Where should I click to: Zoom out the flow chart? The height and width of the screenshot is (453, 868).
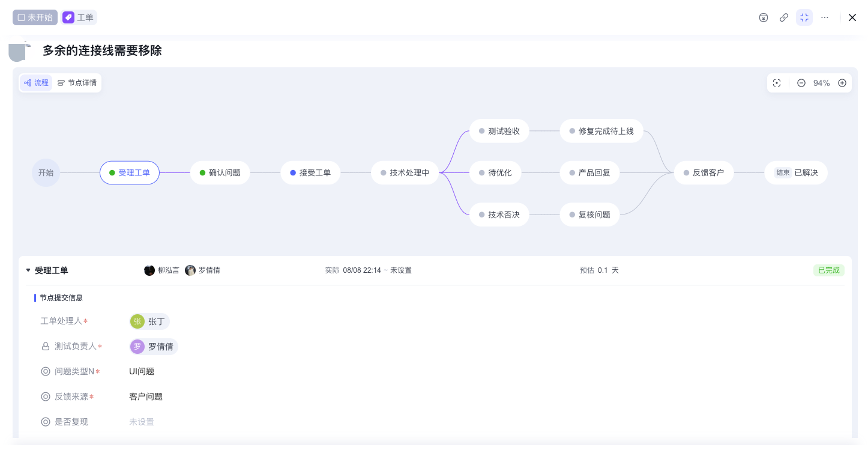click(801, 83)
